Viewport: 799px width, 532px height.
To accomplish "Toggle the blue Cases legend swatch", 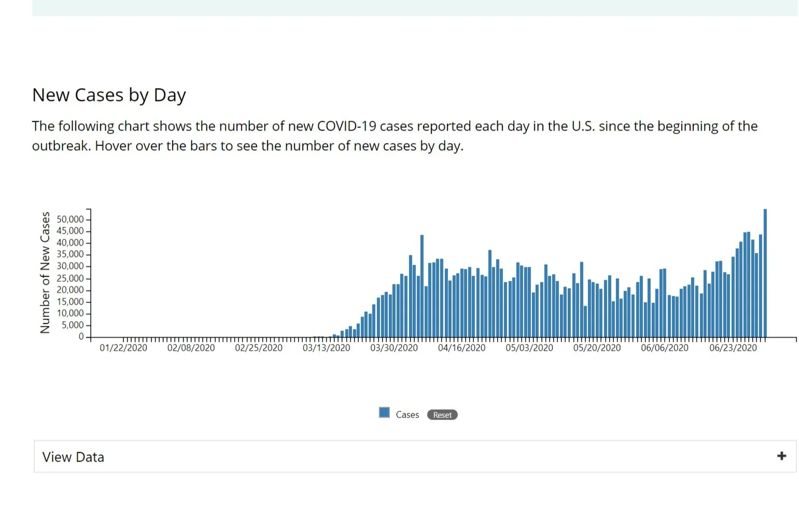I will [384, 412].
